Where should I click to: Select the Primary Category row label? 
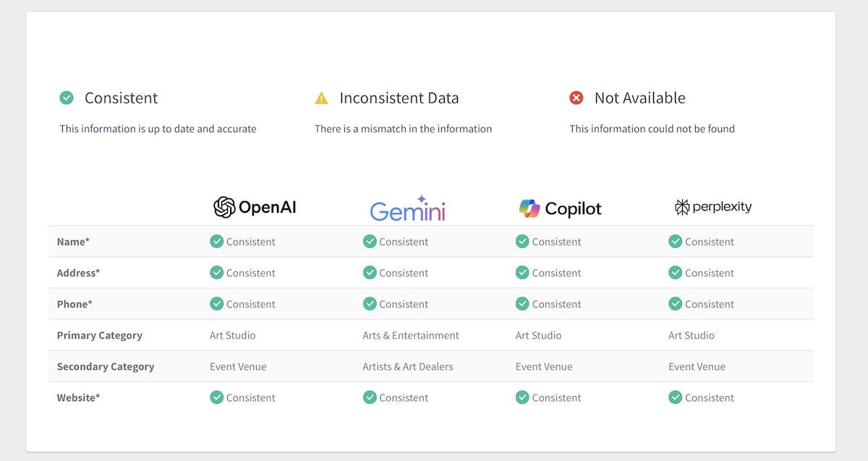pyautogui.click(x=100, y=336)
